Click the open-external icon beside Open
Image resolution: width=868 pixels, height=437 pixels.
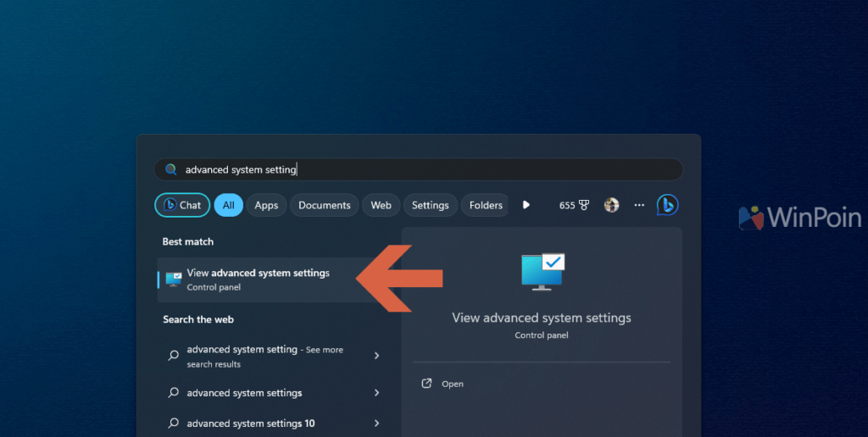point(426,384)
